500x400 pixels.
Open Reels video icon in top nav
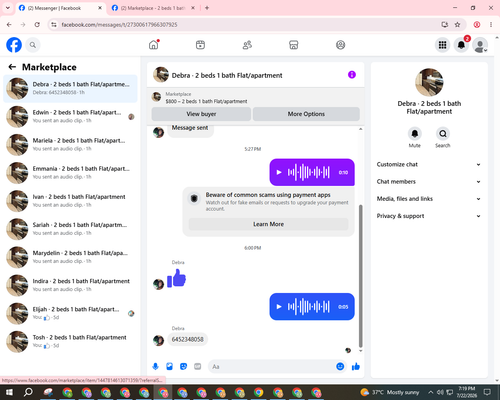pos(200,45)
